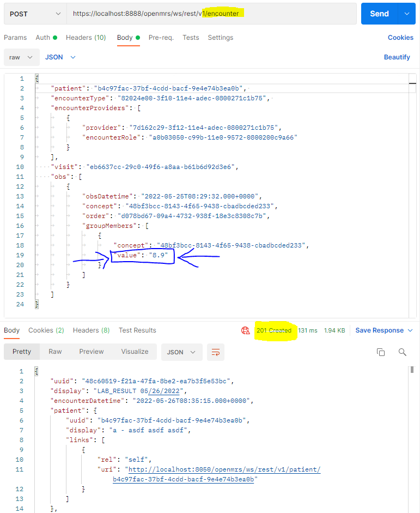Image resolution: width=420 pixels, height=513 pixels.
Task: Select the Preview response view
Action: tap(92, 352)
